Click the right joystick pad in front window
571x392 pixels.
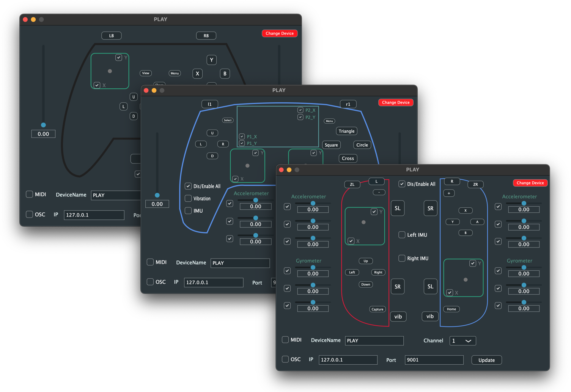pyautogui.click(x=463, y=278)
